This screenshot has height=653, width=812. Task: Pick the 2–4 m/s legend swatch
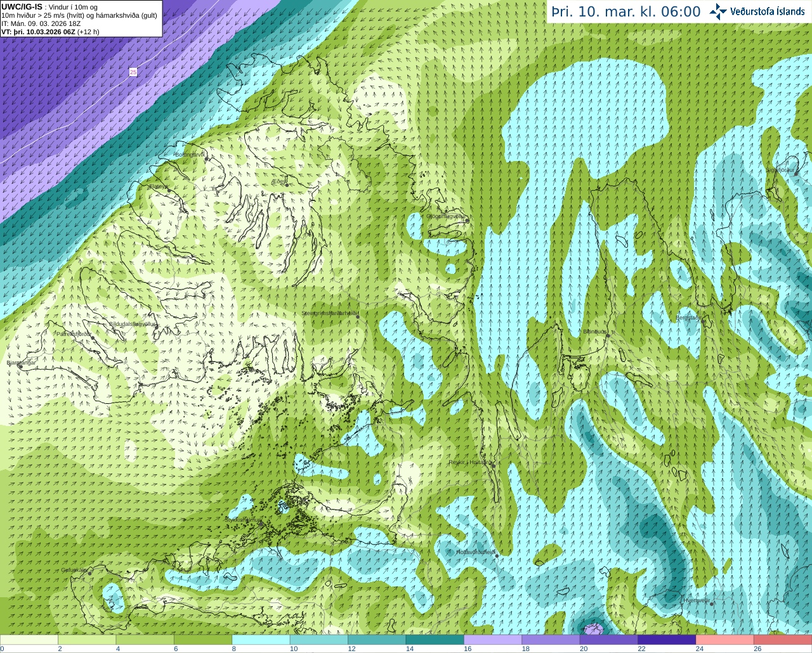click(87, 640)
